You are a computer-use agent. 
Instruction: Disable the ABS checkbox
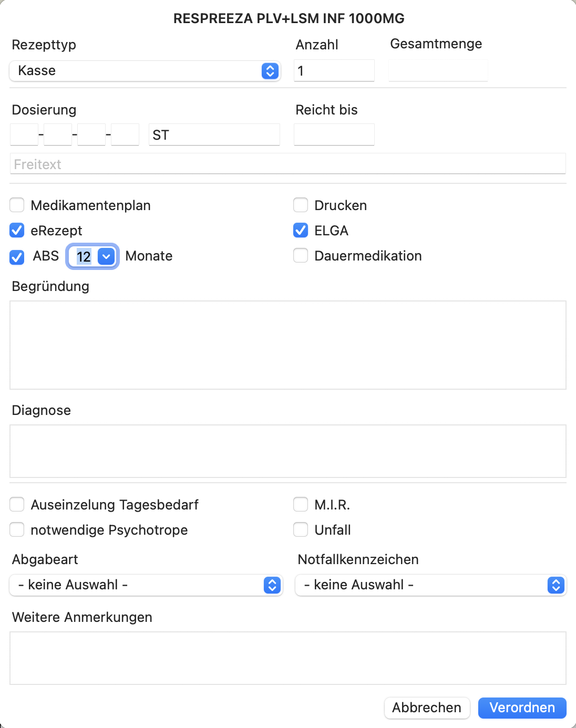(17, 257)
